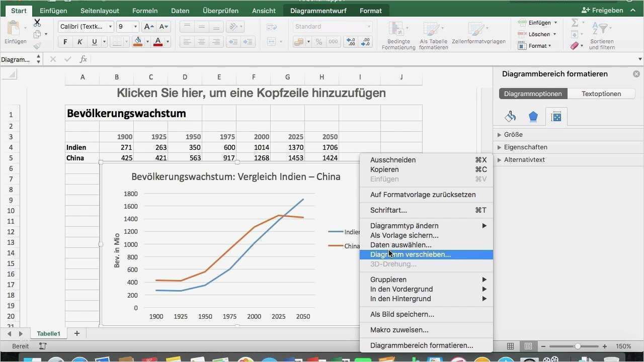Click the percent style icon
The height and width of the screenshot is (362, 644).
(319, 42)
